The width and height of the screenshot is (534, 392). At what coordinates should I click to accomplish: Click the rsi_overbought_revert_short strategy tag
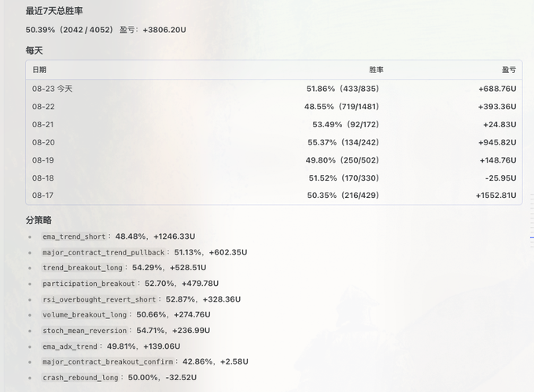point(99,299)
